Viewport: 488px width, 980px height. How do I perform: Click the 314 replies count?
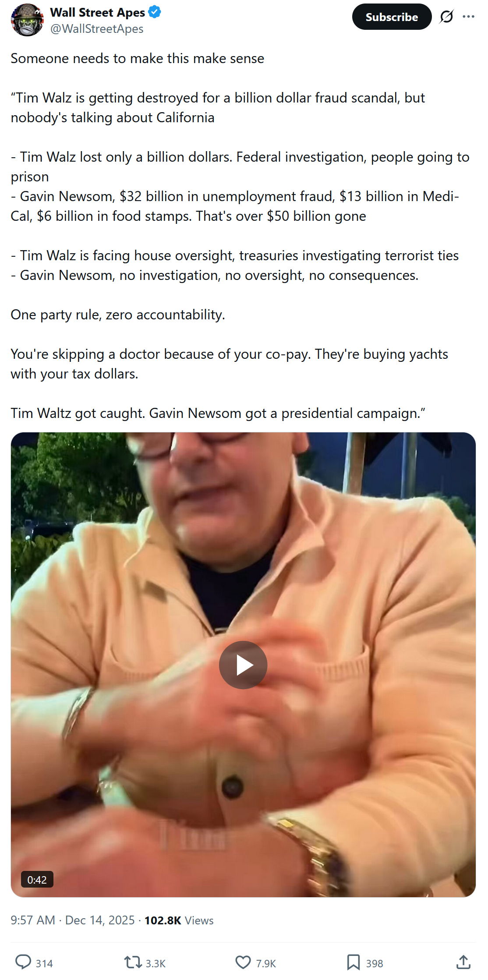coord(44,963)
